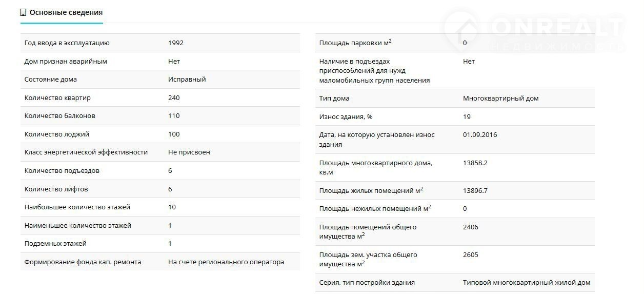Click the Количество квартир value 240
This screenshot has width=644, height=294.
(174, 98)
